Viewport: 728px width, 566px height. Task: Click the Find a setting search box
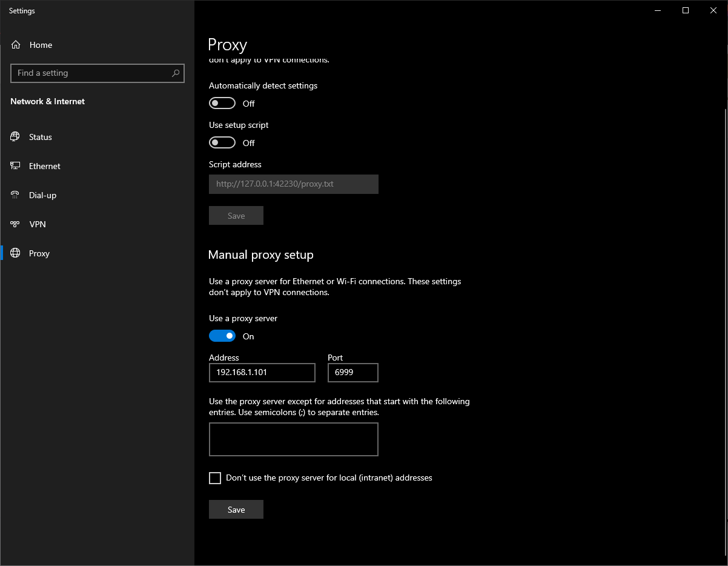[91, 73]
